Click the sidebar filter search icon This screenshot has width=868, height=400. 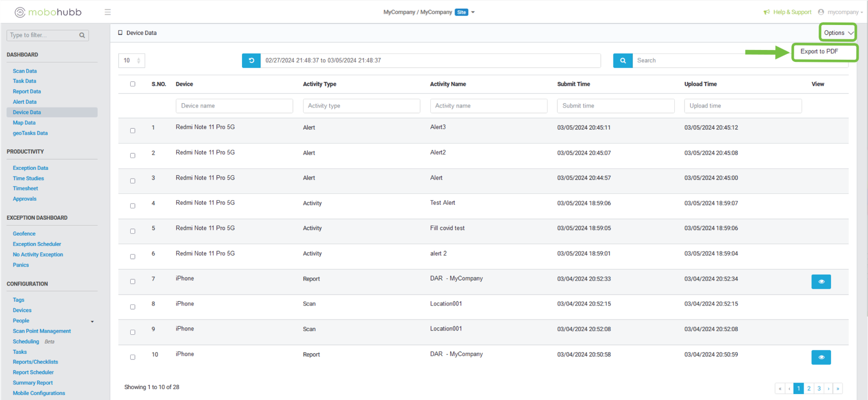(82, 35)
